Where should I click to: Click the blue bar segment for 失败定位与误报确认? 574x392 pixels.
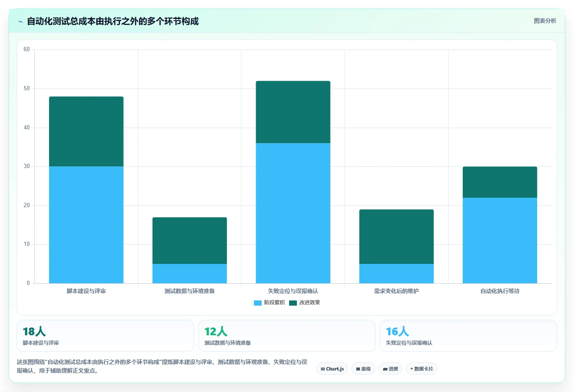[293, 213]
